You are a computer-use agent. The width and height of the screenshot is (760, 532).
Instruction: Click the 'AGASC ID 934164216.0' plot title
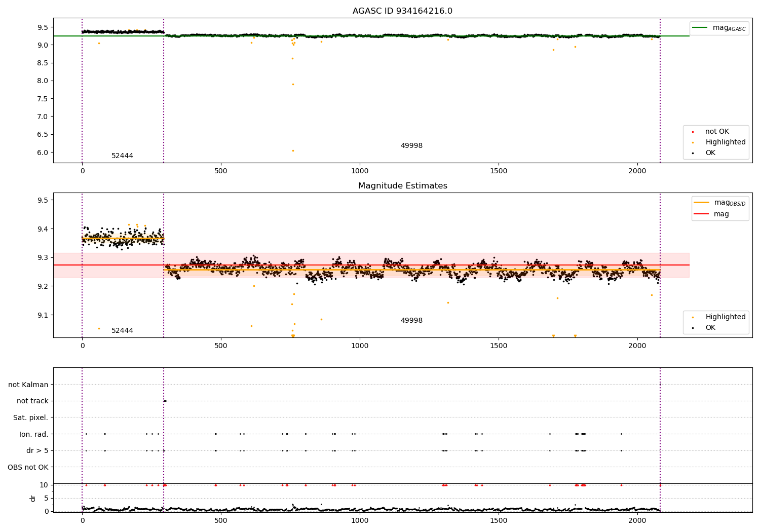point(402,11)
